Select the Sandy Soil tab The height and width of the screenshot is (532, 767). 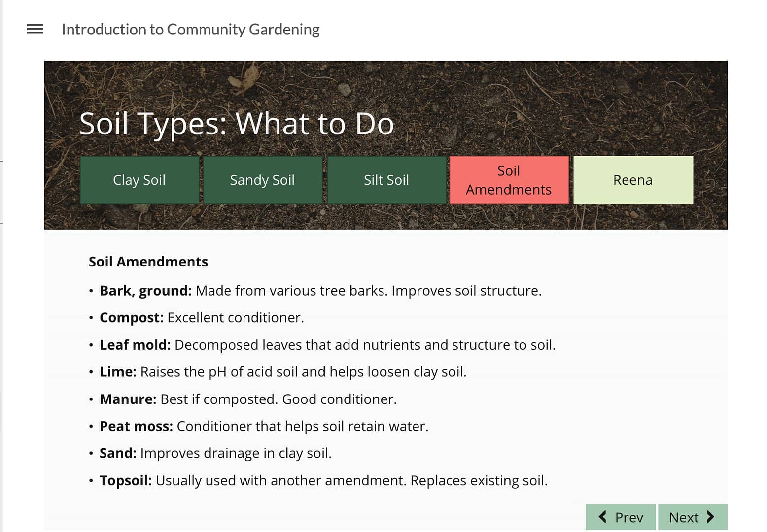(263, 180)
